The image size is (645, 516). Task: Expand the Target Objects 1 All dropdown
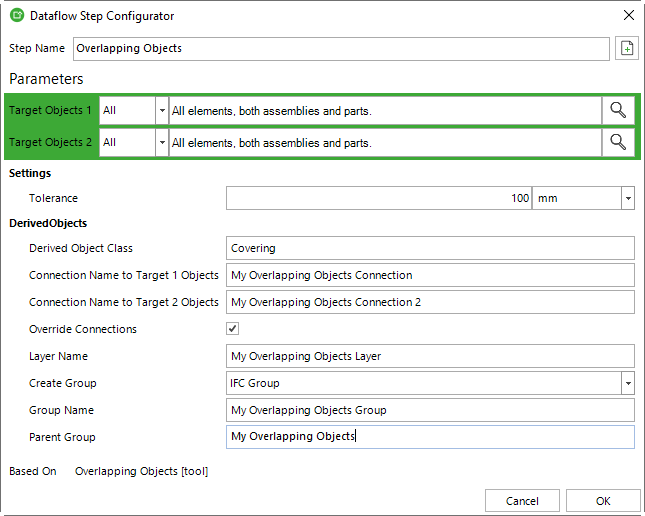pyautogui.click(x=162, y=110)
